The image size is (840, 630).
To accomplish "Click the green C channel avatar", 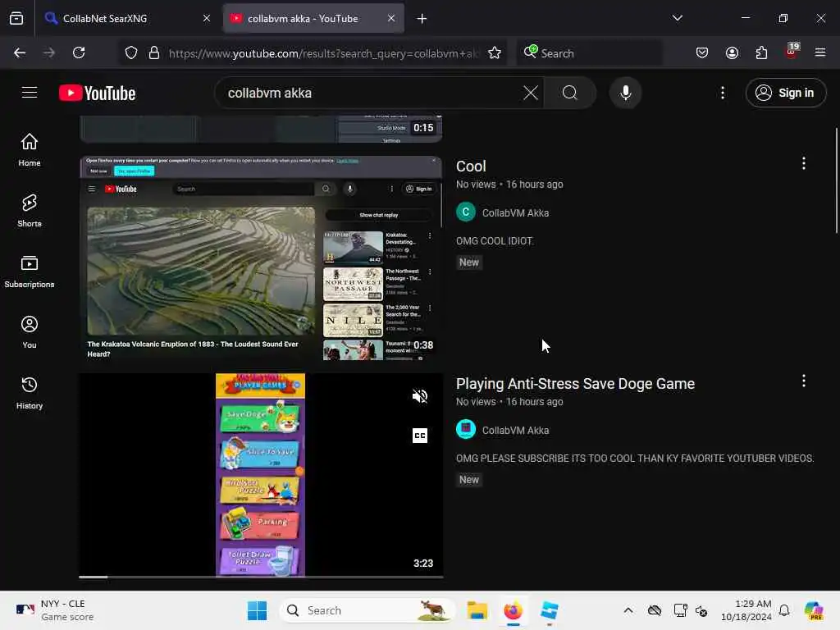I will (466, 212).
